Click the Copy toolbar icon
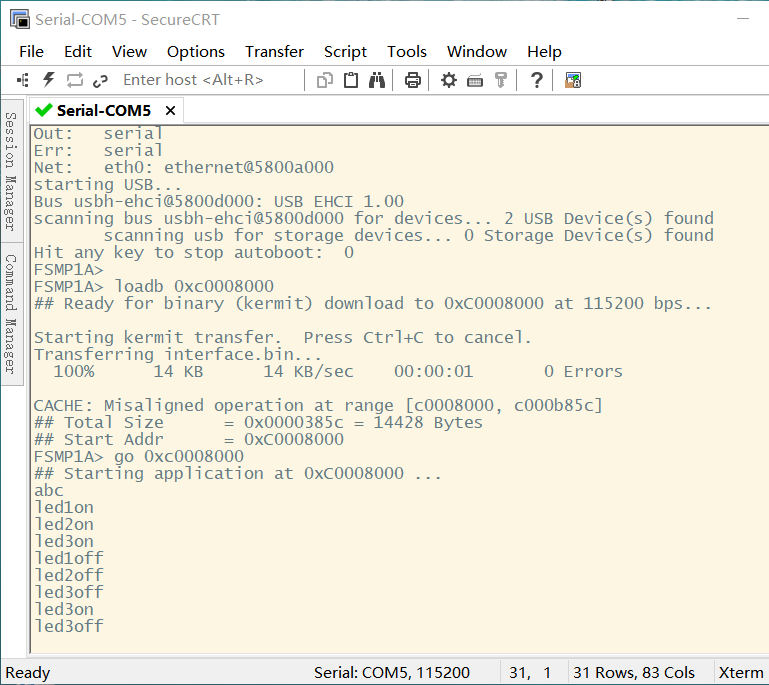Image resolution: width=769 pixels, height=685 pixels. tap(325, 80)
